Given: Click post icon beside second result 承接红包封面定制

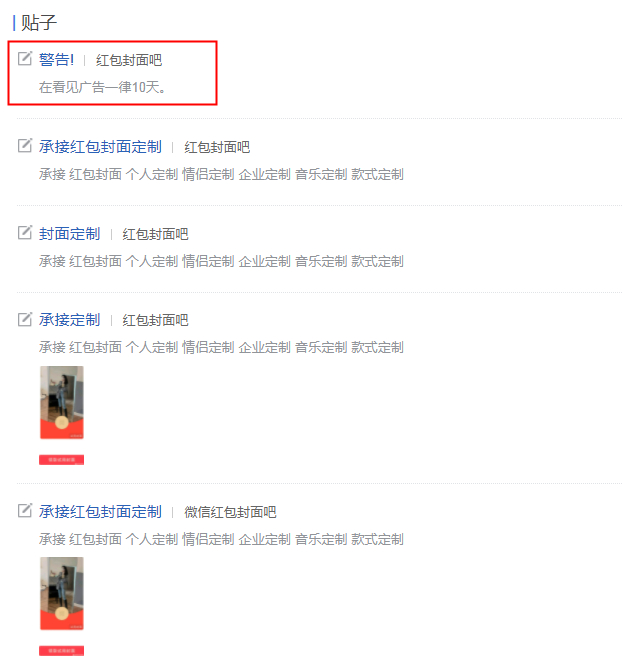Looking at the screenshot, I should pyautogui.click(x=25, y=145).
